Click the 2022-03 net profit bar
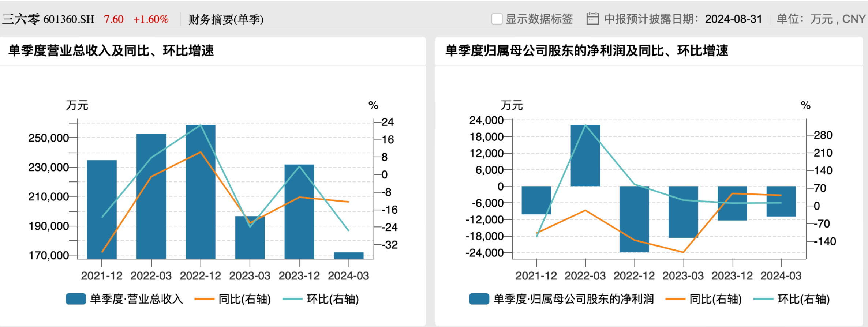 [x=585, y=156]
